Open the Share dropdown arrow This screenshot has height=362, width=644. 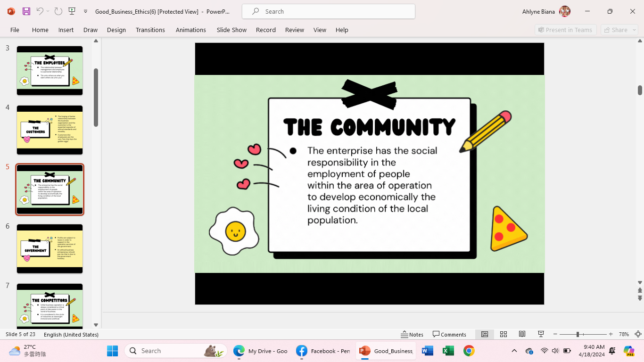pyautogui.click(x=634, y=30)
